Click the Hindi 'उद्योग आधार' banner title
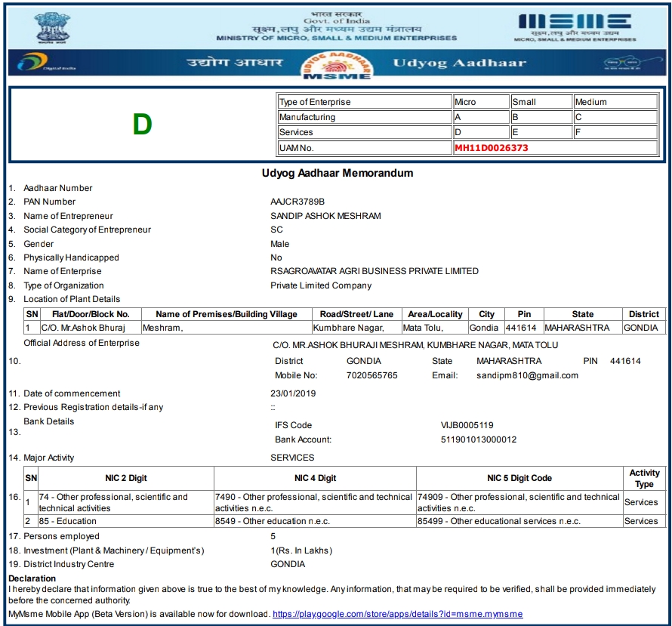672x626 pixels. [234, 63]
